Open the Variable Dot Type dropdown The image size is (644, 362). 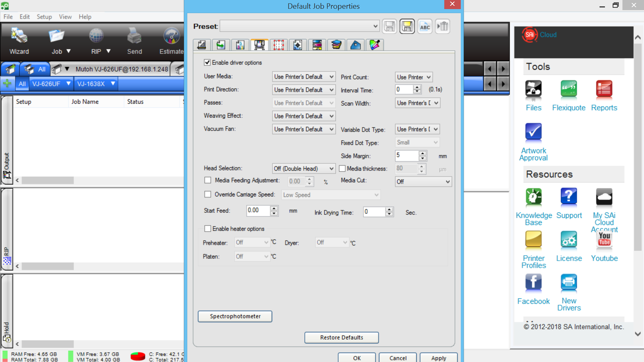point(417,129)
